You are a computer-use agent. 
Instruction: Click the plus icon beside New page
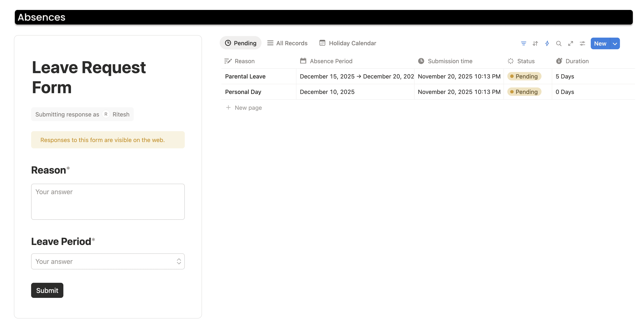228,107
